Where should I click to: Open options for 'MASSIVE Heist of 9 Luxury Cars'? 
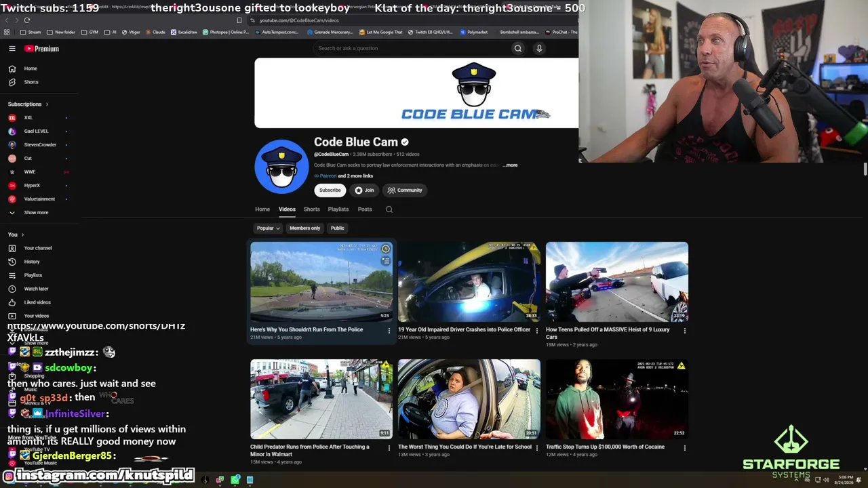(x=684, y=331)
